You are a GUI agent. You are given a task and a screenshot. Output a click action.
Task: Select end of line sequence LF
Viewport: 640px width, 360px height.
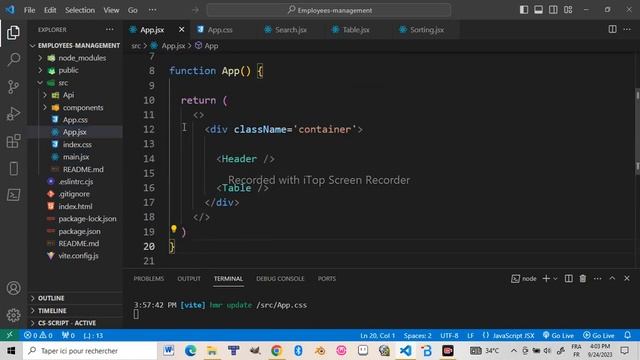[471, 336]
